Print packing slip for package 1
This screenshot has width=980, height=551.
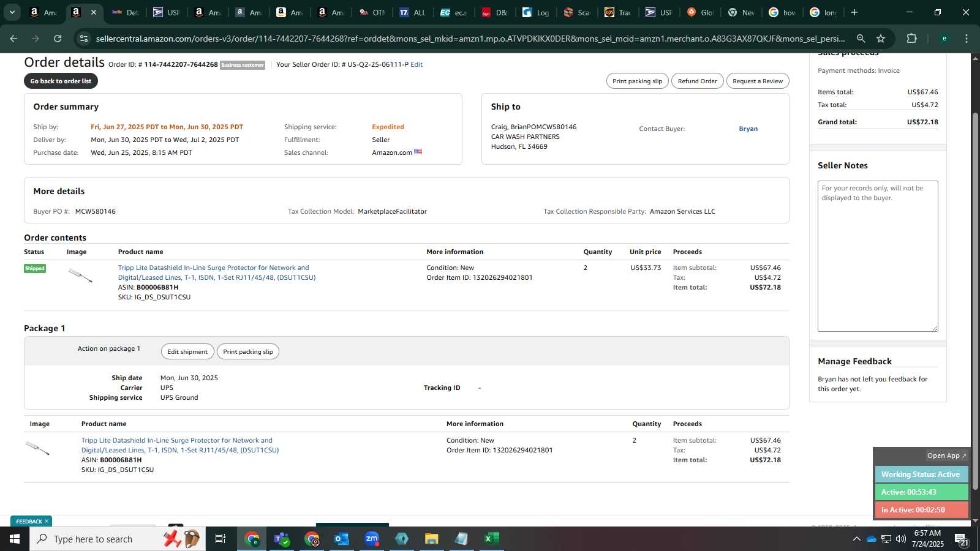[x=248, y=351]
